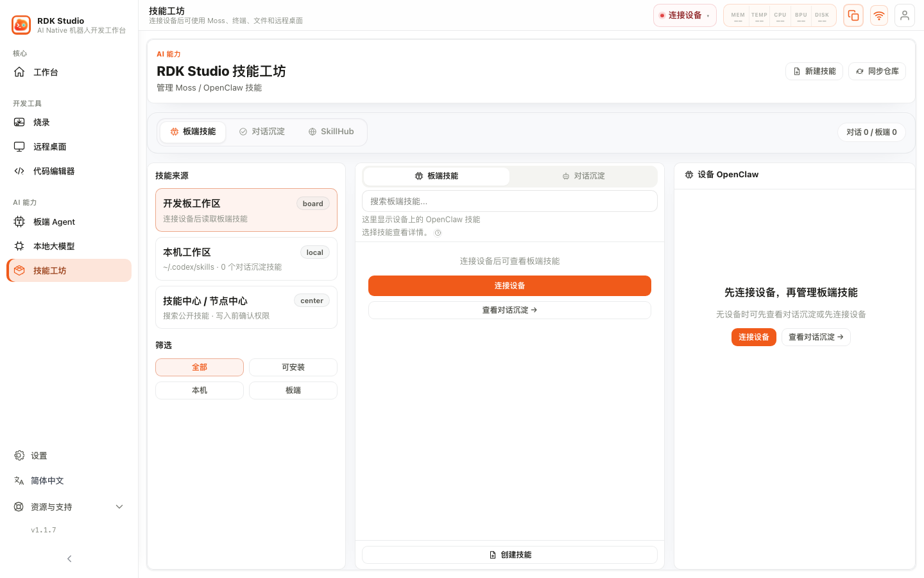Click the MEM status indicator
The height and width of the screenshot is (578, 924).
click(738, 16)
